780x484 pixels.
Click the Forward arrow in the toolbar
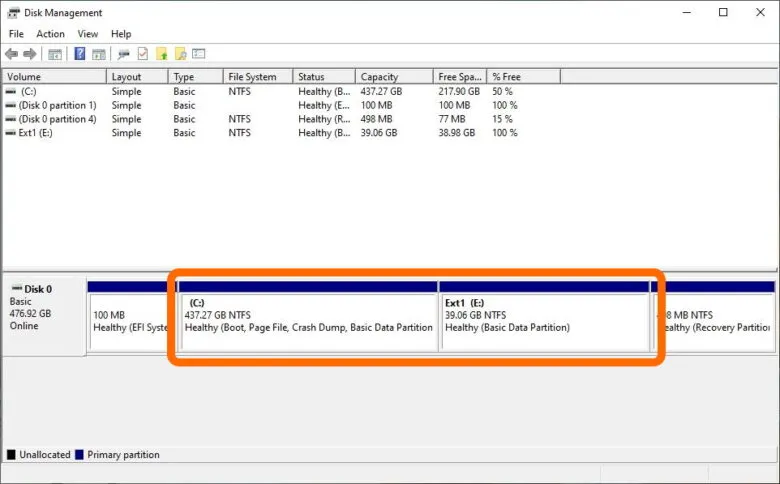29,54
